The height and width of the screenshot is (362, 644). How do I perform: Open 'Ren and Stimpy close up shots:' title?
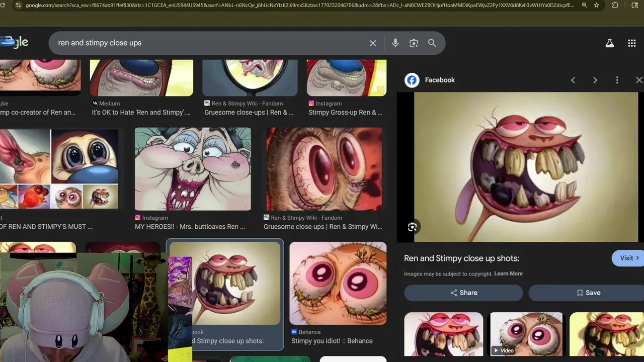(x=461, y=258)
